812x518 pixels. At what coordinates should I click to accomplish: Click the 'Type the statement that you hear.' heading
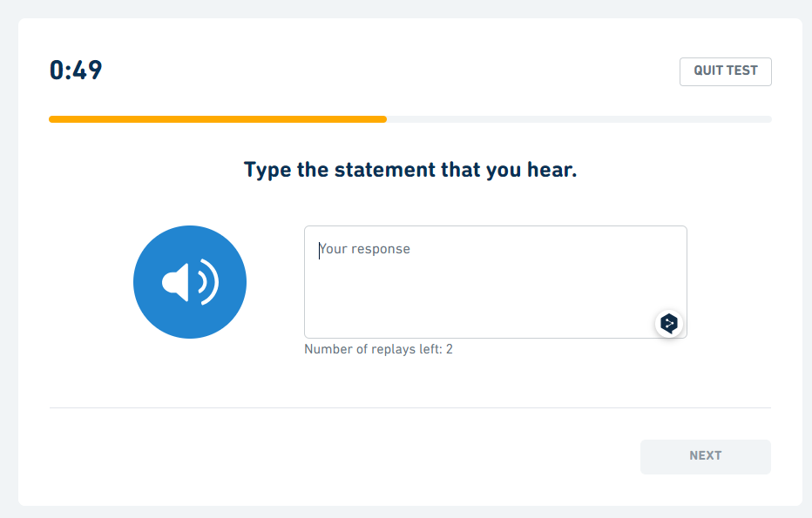(x=410, y=170)
